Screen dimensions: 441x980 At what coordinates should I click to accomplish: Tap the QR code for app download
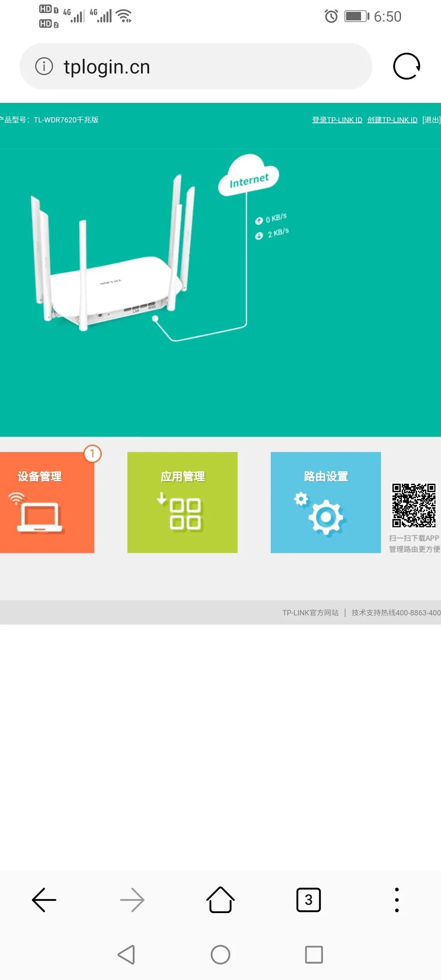(x=414, y=505)
